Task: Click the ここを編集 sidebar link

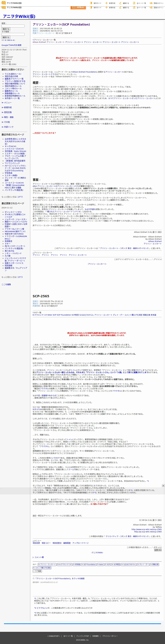Action: tap(6, 284)
